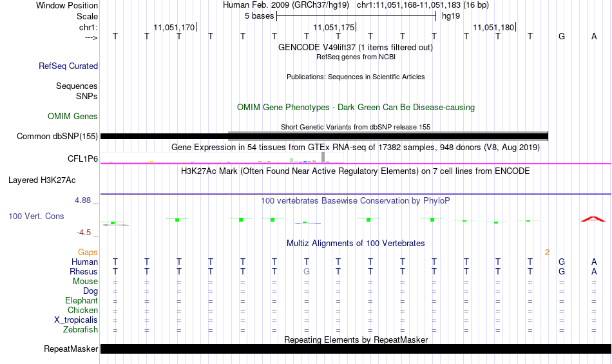The height and width of the screenshot is (364, 612).
Task: Click the A base in the Human alignment row
Action: pyautogui.click(x=594, y=262)
